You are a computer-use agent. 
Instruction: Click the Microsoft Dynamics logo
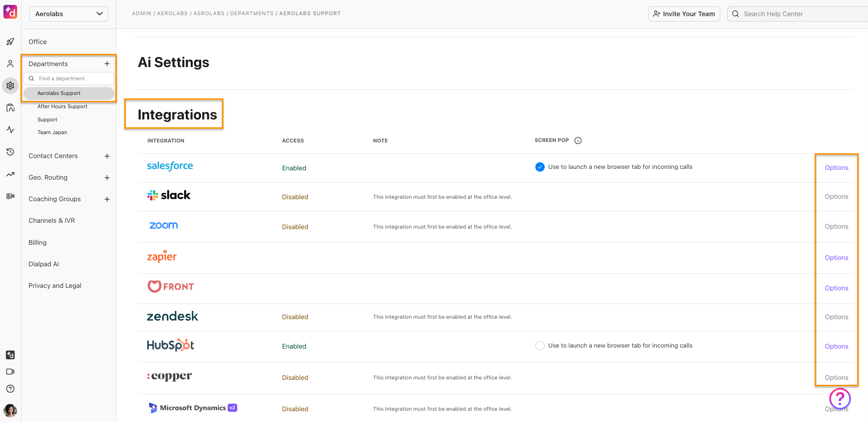point(193,408)
